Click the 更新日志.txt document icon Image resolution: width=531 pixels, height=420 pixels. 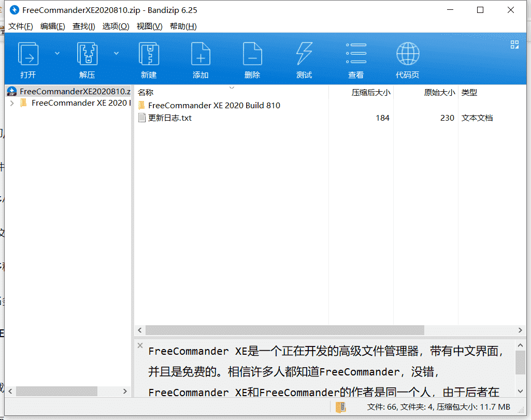coord(142,118)
